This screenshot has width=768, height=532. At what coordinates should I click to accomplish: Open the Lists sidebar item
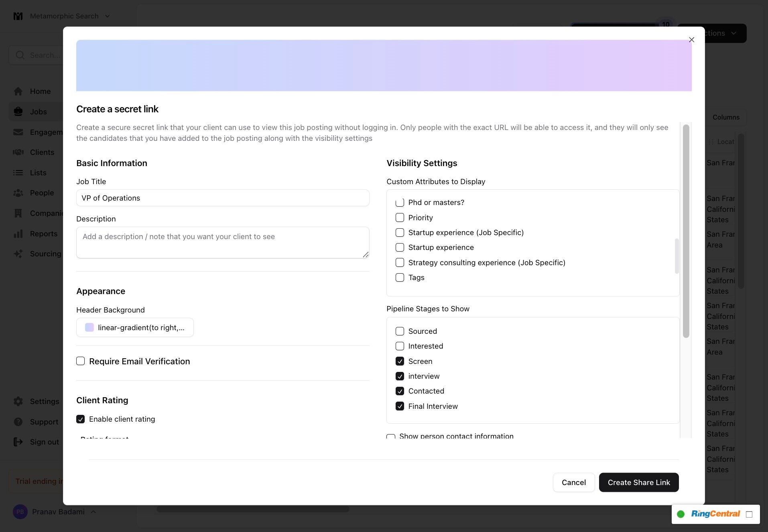[38, 173]
